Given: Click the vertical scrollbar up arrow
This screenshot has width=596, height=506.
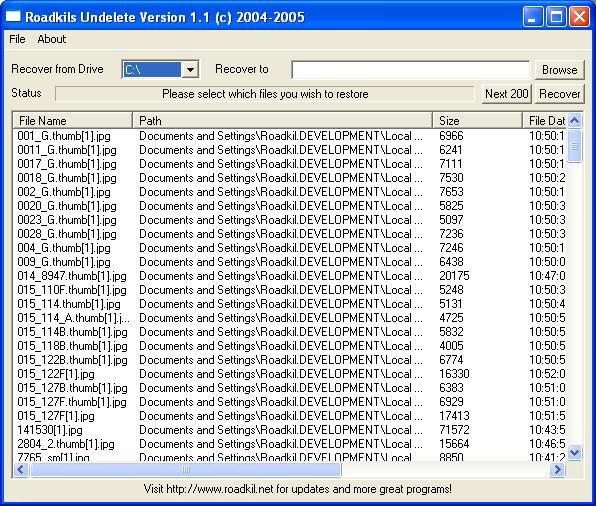Looking at the screenshot, I should (x=574, y=121).
